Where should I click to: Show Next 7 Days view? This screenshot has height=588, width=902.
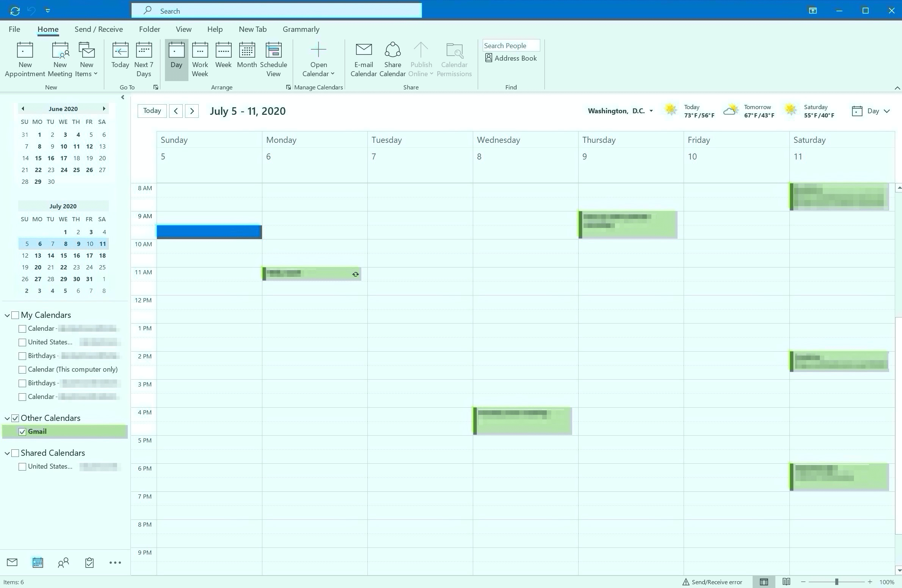[144, 60]
